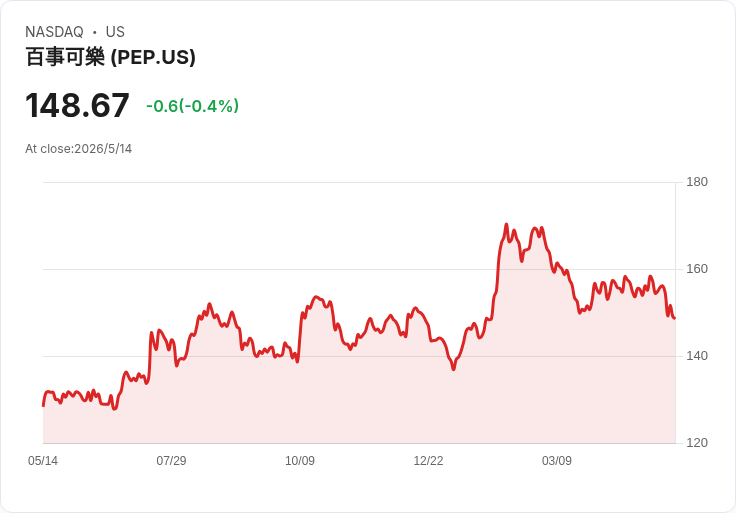Image resolution: width=736 pixels, height=513 pixels.
Task: Click the 百事可樂 (PEP.US) stock title
Action: (x=110, y=57)
